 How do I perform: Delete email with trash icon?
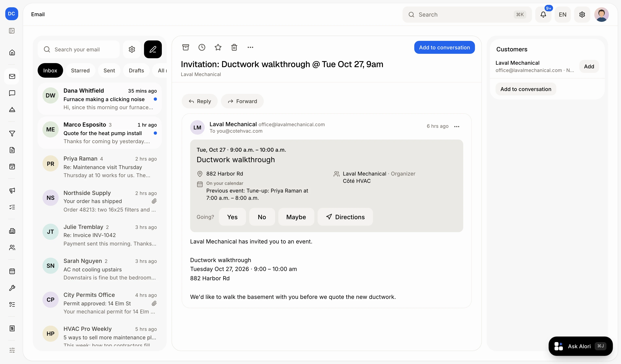pos(234,47)
